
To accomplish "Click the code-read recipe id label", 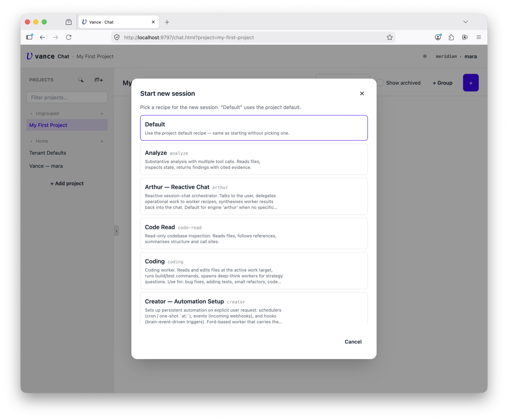I will pyautogui.click(x=190, y=227).
